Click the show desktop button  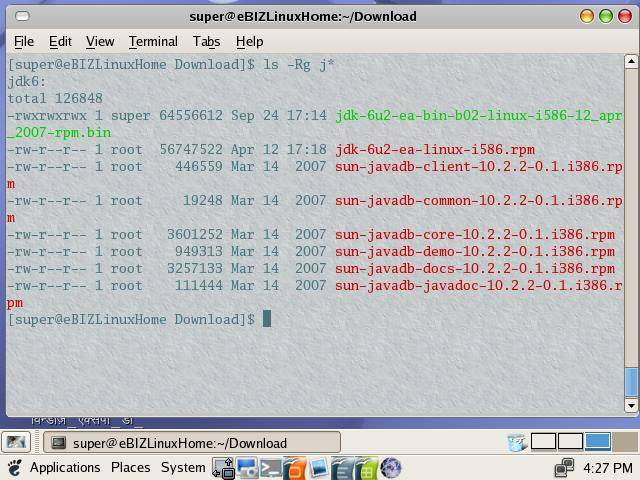pos(16,442)
